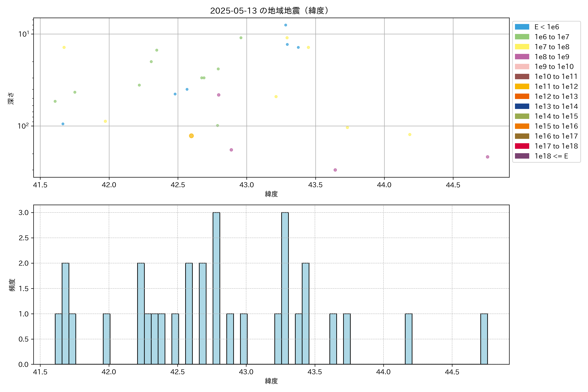Click the lowest purple point near 43.65
This screenshot has width=588, height=392.
335,170
